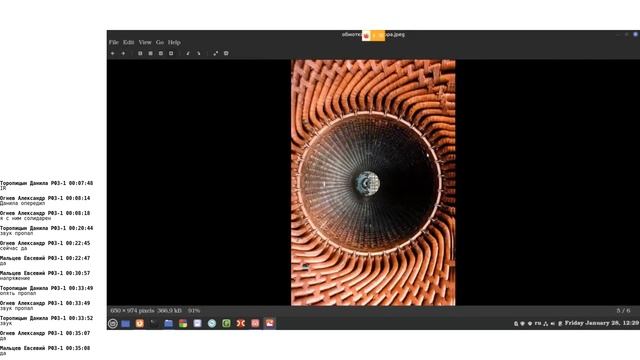Show image at normal size
This screenshot has width=640, height=360.
pos(161,53)
